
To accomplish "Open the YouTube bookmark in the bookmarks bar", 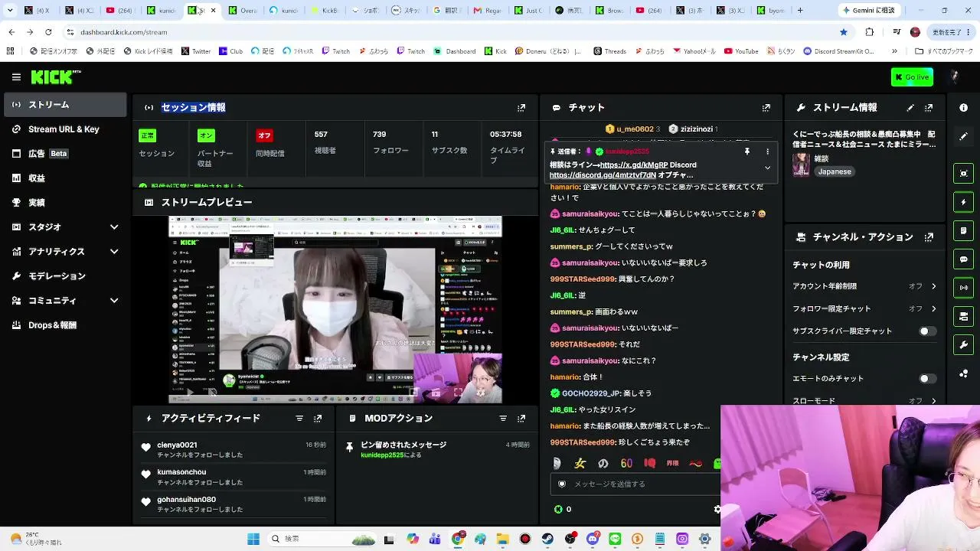I will click(741, 51).
